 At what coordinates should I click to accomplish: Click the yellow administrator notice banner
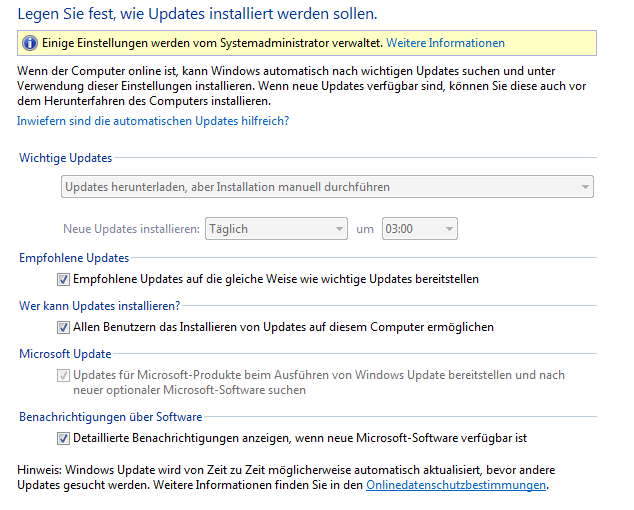307,43
